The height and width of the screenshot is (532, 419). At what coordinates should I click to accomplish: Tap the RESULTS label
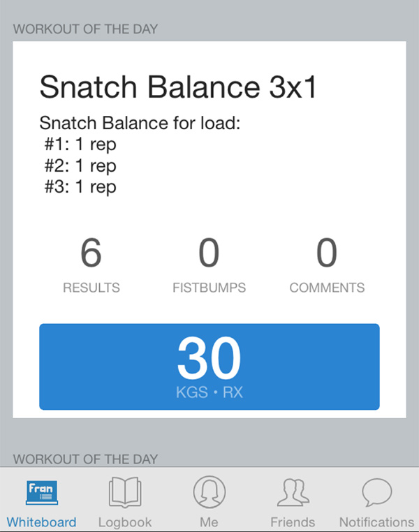[91, 288]
